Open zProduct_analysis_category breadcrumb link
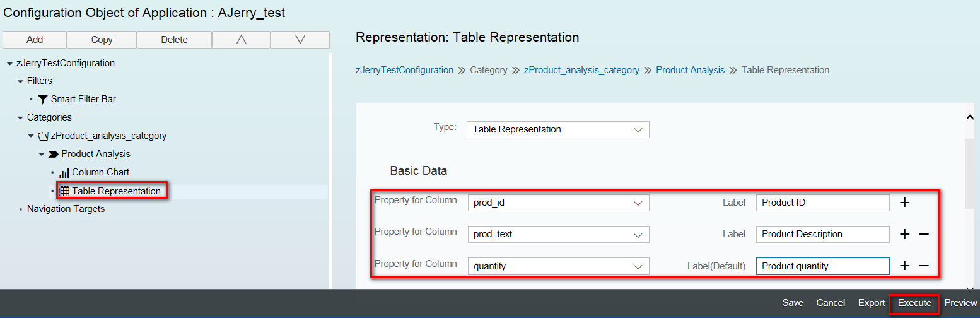The height and width of the screenshot is (318, 980). (x=581, y=70)
